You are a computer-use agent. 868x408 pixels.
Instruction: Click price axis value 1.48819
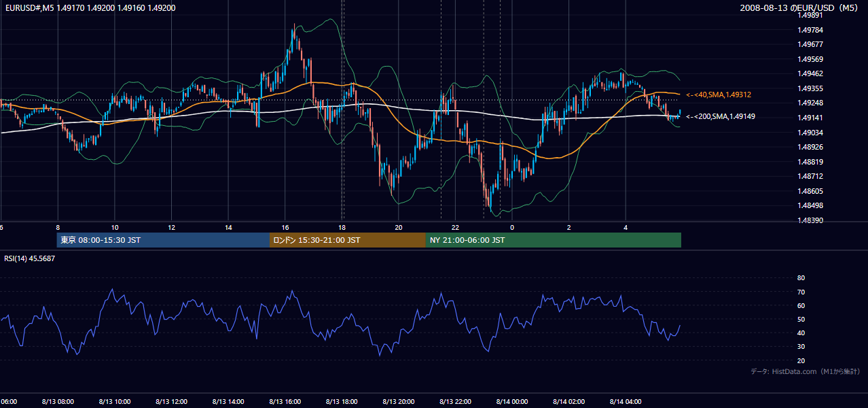811,162
